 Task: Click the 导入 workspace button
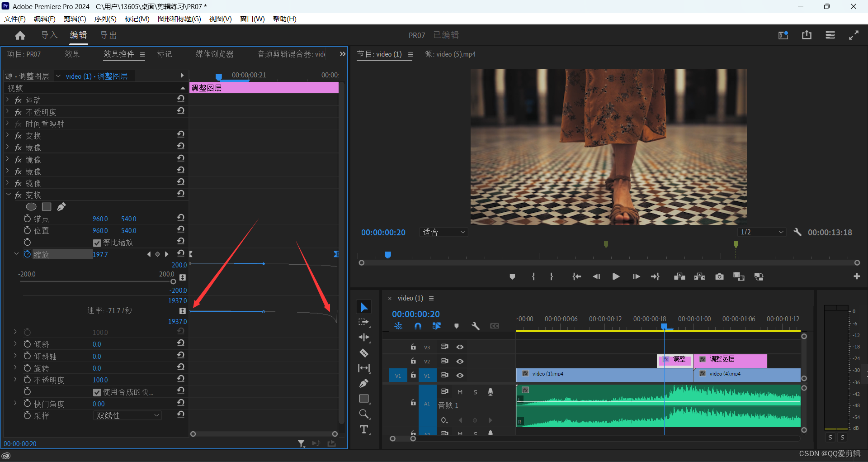[x=49, y=35]
